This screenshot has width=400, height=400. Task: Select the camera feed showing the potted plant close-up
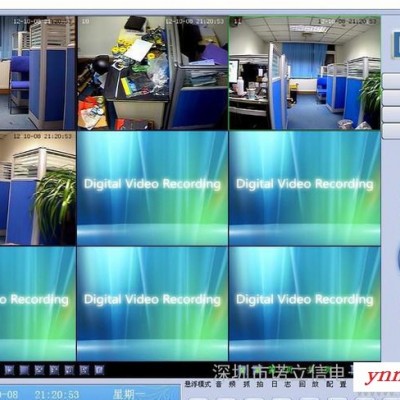(x=38, y=188)
